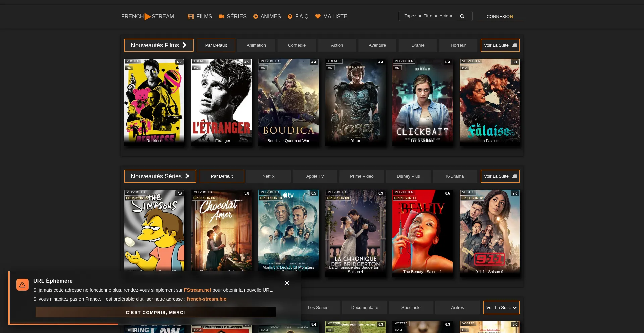Click the play circle icon beside ANIMES
This screenshot has height=333, width=644.
pos(256,16)
